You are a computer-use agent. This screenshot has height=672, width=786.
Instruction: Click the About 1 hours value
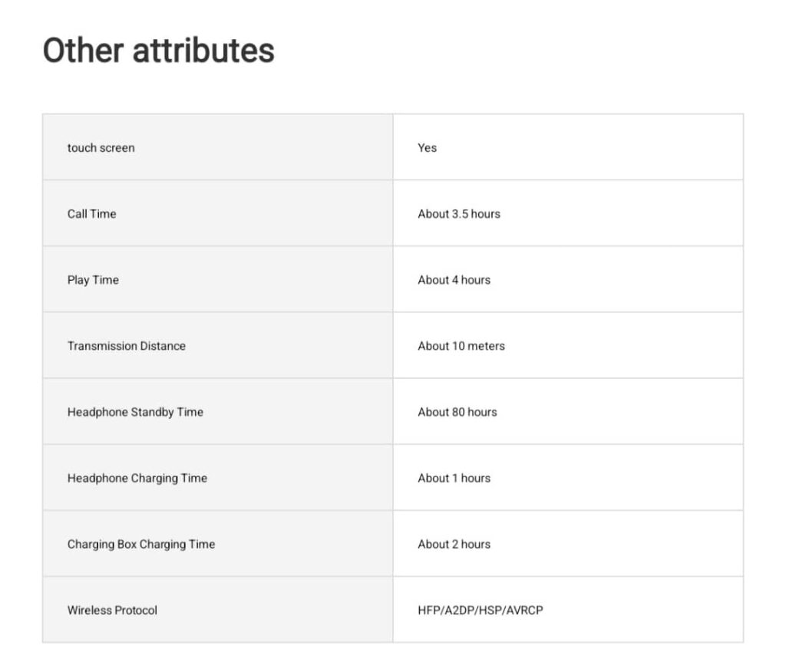point(454,478)
